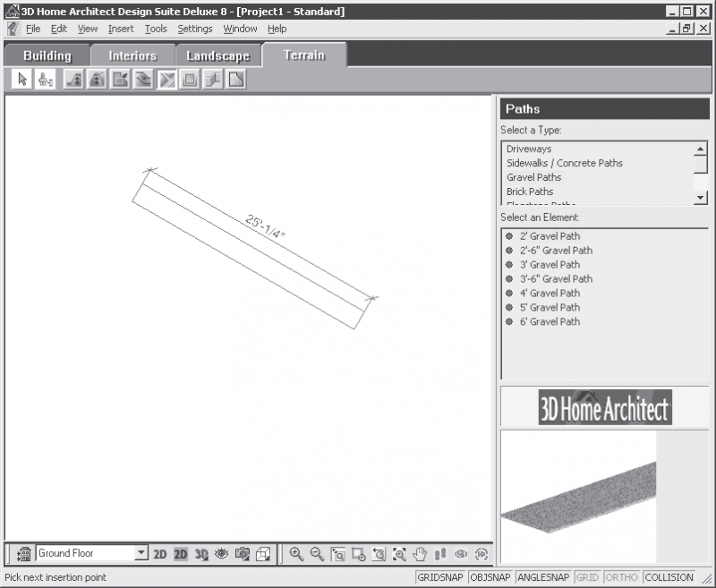716x588 pixels.
Task: Open the Edit menu
Action: click(x=59, y=29)
